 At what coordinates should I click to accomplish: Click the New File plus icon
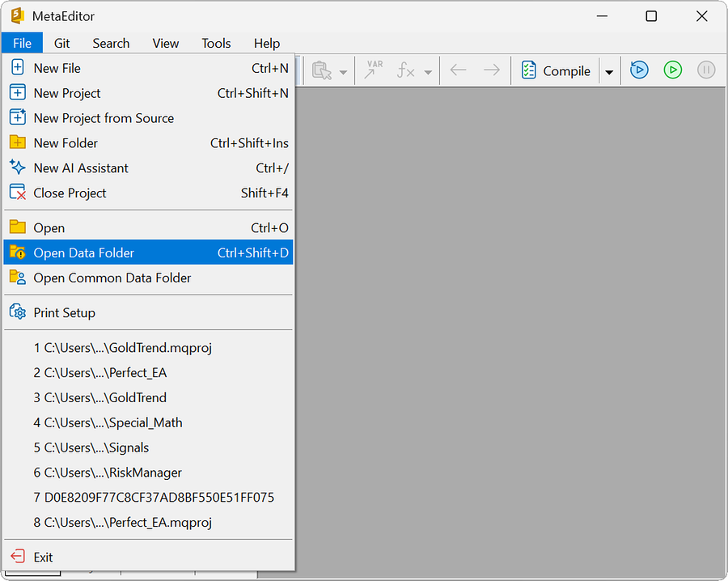[x=18, y=68]
